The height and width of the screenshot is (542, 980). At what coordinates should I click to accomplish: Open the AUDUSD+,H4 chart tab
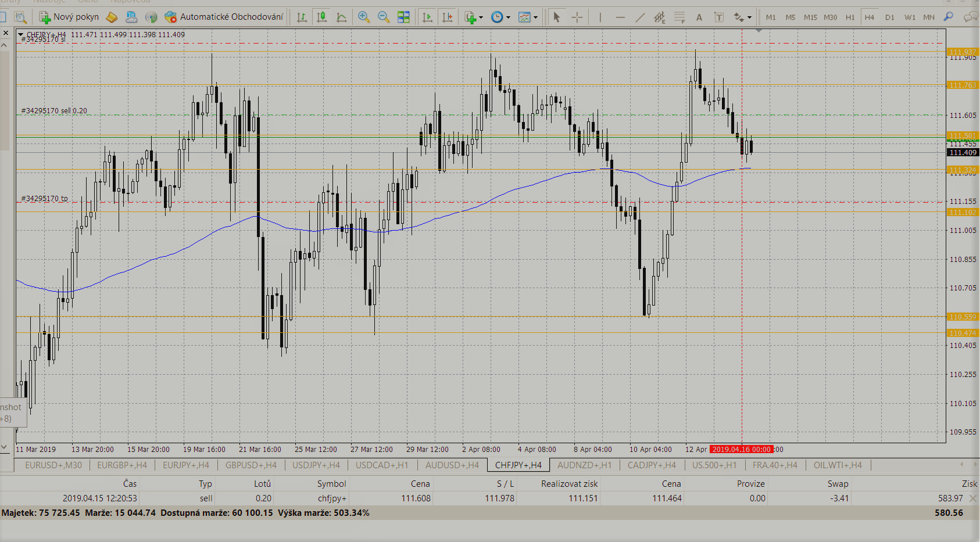tap(452, 465)
